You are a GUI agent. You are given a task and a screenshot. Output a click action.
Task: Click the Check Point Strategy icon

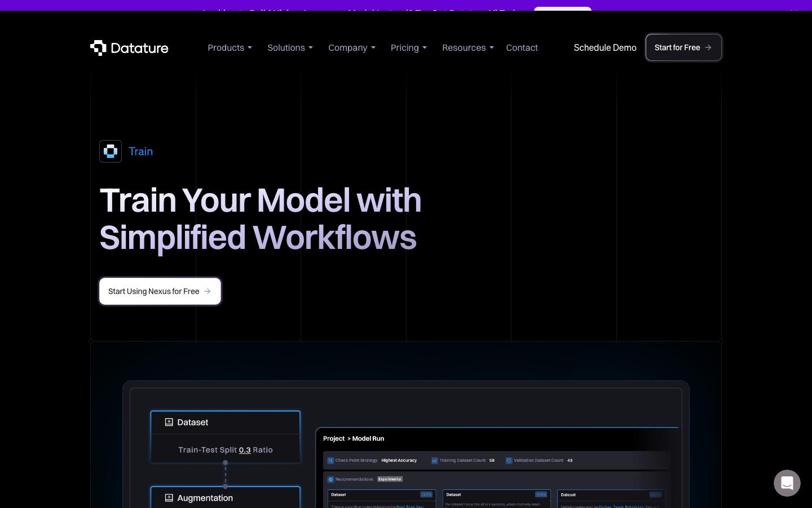point(330,461)
